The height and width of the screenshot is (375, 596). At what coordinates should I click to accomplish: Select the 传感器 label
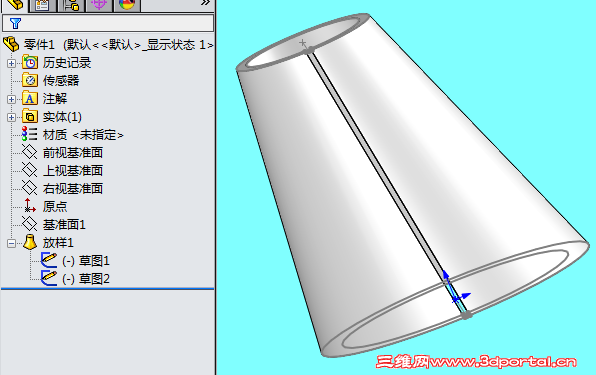[x=61, y=81]
